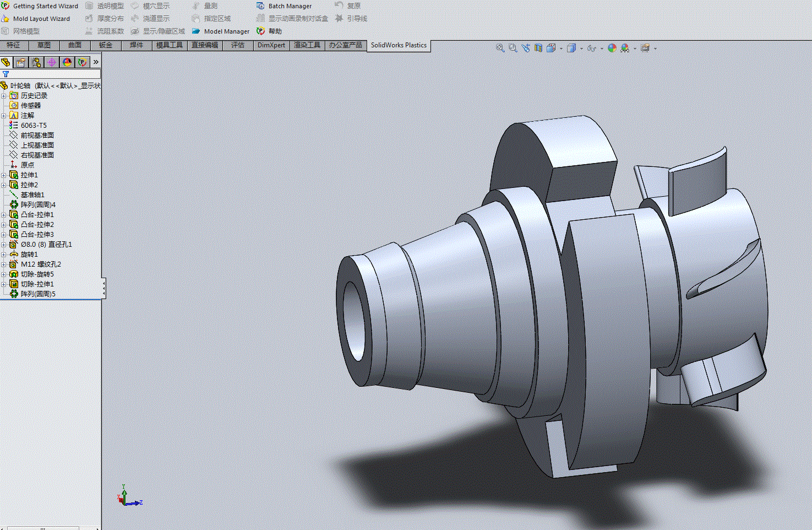
Task: Expand the 切除-旋转5 feature node
Action: pos(4,274)
